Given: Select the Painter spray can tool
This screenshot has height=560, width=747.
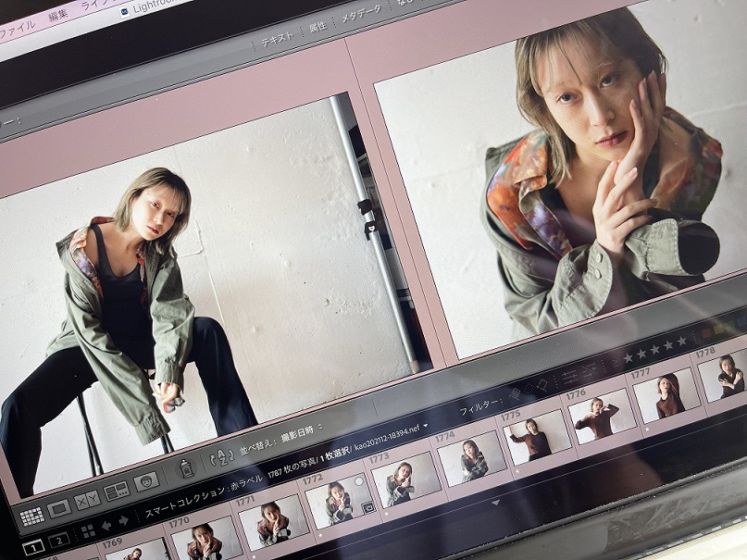Looking at the screenshot, I should (186, 468).
